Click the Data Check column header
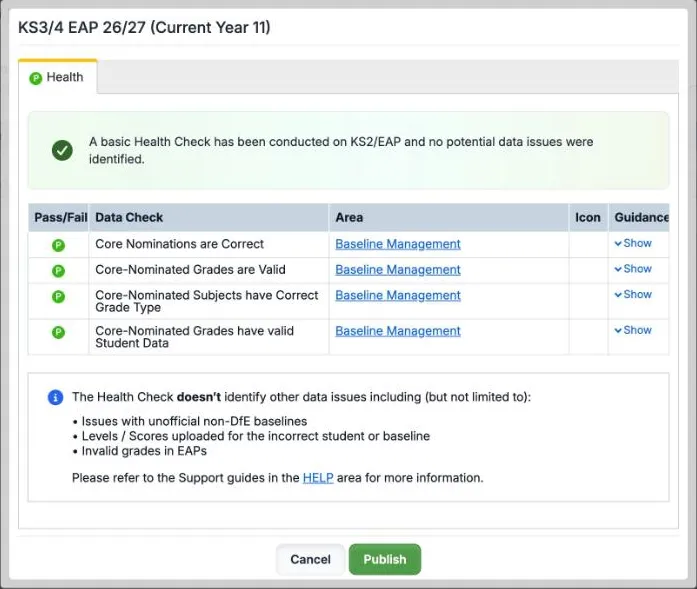 coord(209,217)
